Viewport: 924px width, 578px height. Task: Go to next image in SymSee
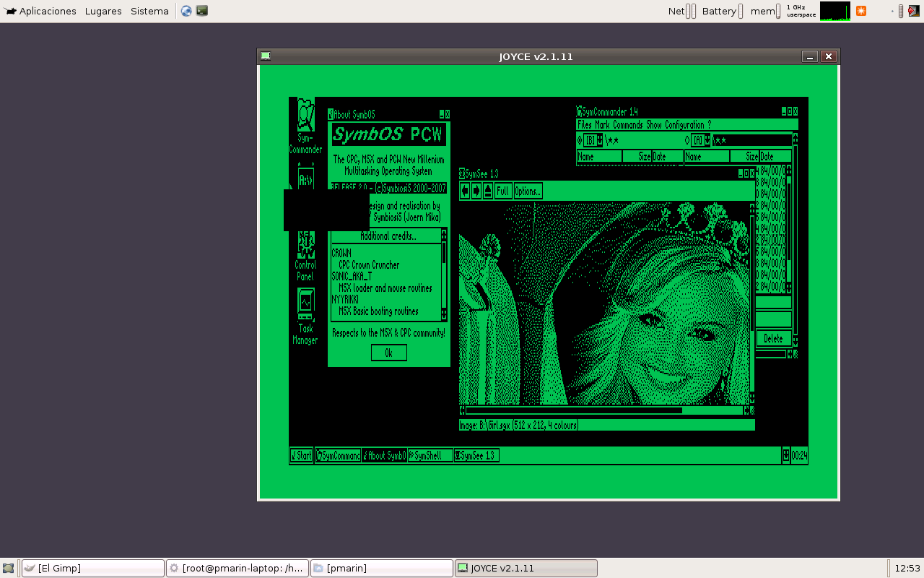pos(476,191)
